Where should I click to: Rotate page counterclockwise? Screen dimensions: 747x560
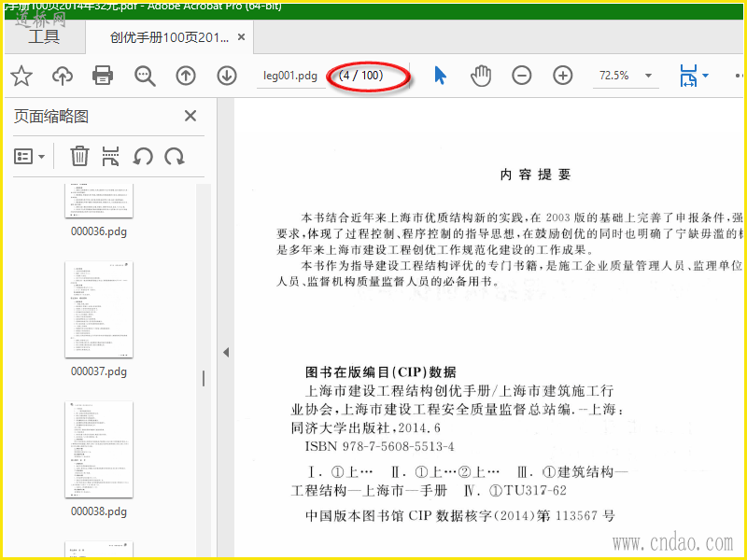click(143, 156)
